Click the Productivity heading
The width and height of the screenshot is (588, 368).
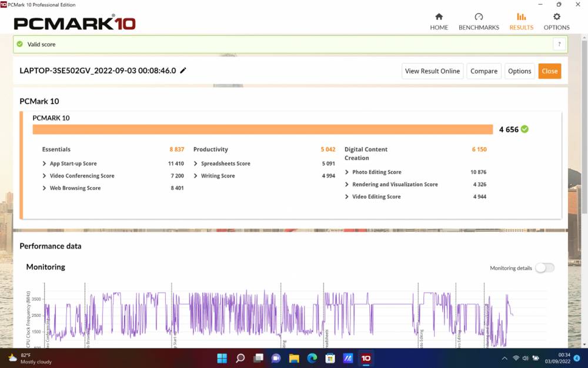point(211,150)
